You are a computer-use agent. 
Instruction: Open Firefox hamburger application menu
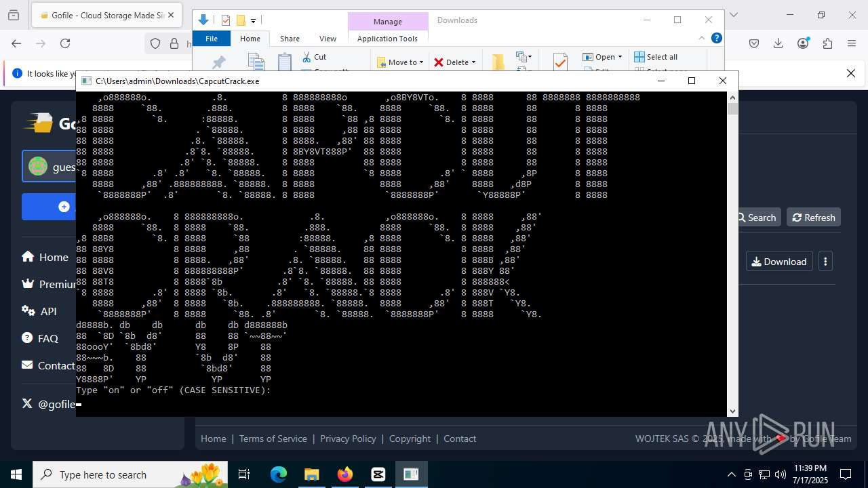(x=852, y=43)
